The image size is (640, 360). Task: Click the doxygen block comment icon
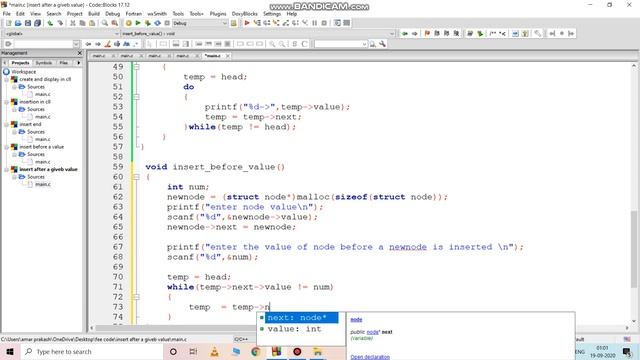point(493,33)
